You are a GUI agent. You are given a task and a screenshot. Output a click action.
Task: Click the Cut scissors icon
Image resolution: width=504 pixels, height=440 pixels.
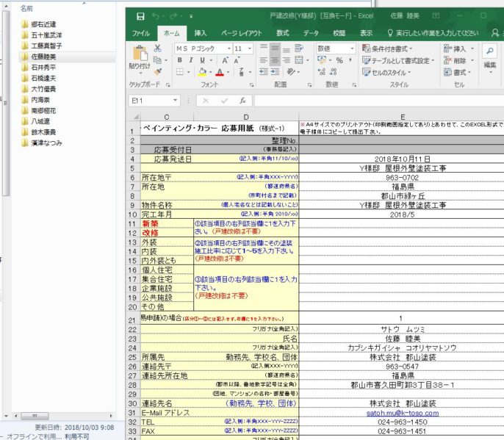pyautogui.click(x=157, y=48)
